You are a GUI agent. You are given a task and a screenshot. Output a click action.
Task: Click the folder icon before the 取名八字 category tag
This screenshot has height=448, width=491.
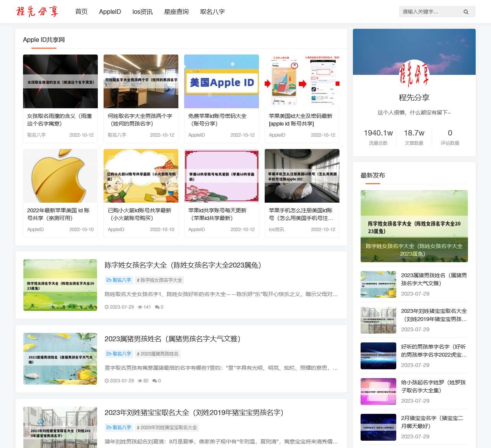tap(109, 280)
